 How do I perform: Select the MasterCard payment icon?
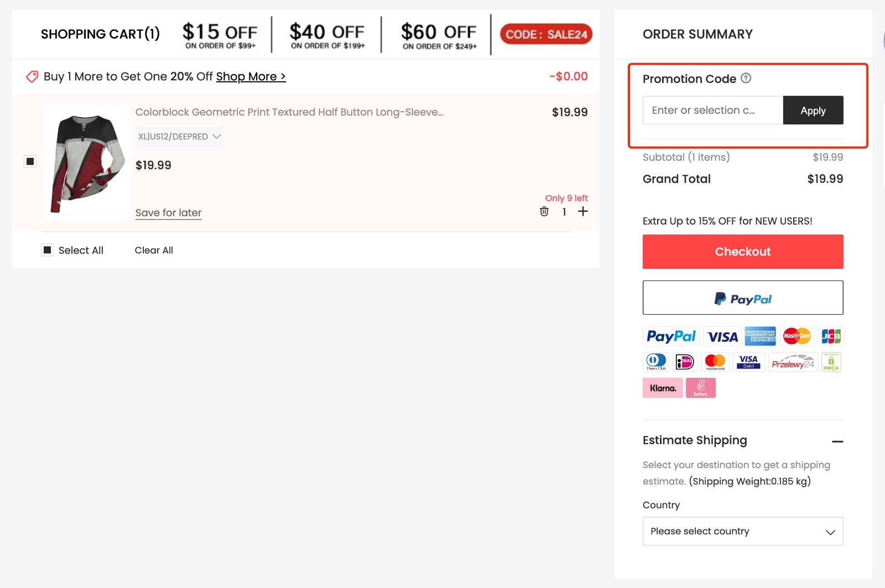pyautogui.click(x=797, y=336)
